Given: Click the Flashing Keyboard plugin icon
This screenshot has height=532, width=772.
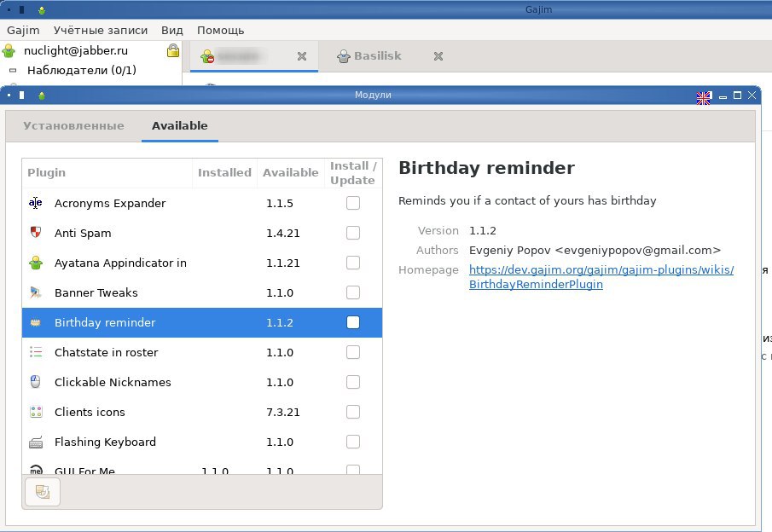Looking at the screenshot, I should [x=36, y=442].
